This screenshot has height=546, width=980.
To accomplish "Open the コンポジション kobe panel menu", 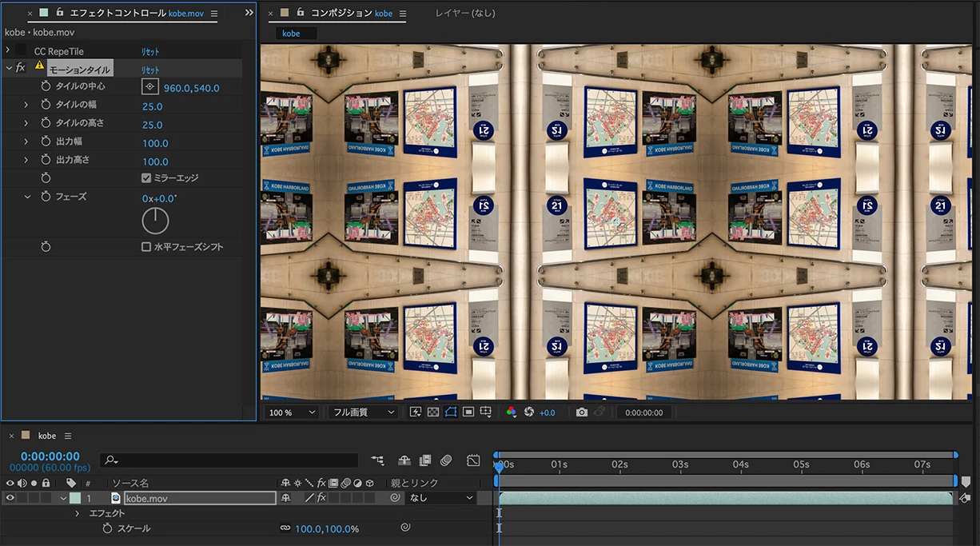I will coord(402,14).
